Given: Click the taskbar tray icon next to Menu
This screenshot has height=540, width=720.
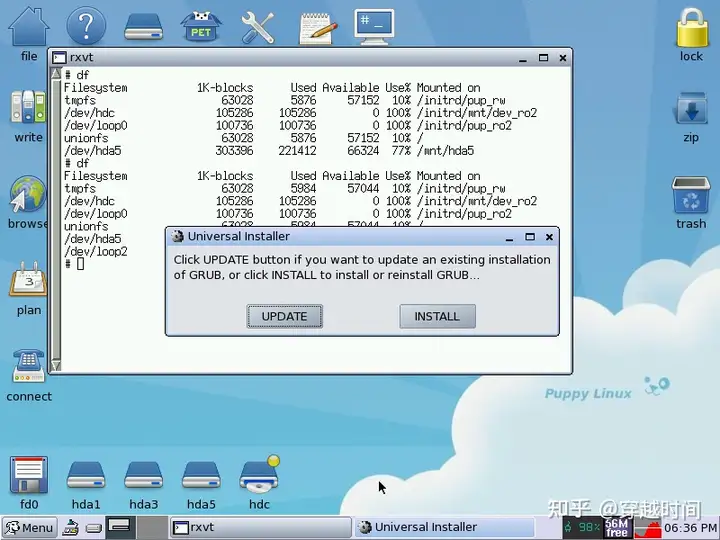Looking at the screenshot, I should tap(70, 528).
